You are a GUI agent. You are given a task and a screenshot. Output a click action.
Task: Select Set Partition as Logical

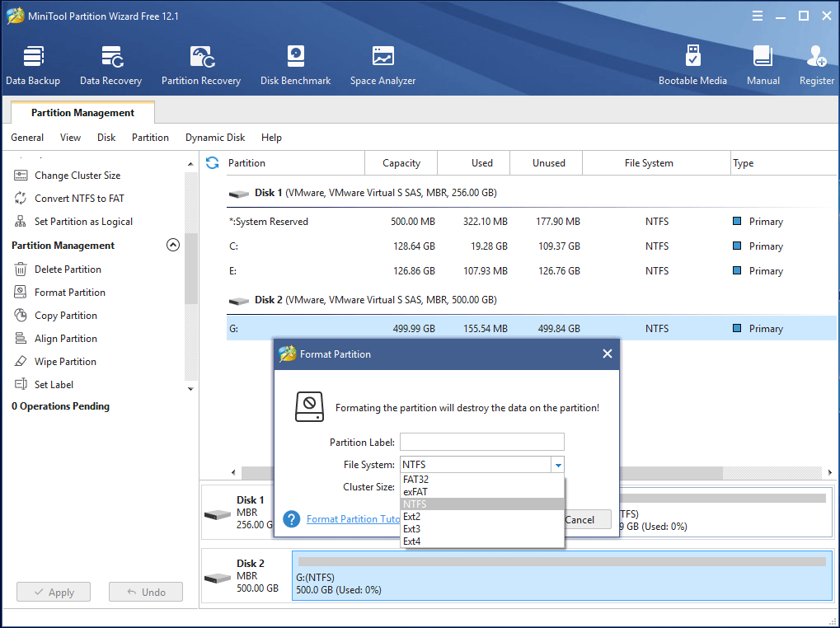(x=83, y=222)
